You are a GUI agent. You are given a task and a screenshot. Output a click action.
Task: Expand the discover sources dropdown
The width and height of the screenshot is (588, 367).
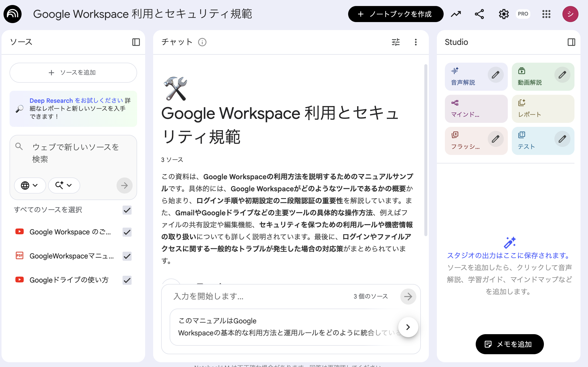click(64, 186)
